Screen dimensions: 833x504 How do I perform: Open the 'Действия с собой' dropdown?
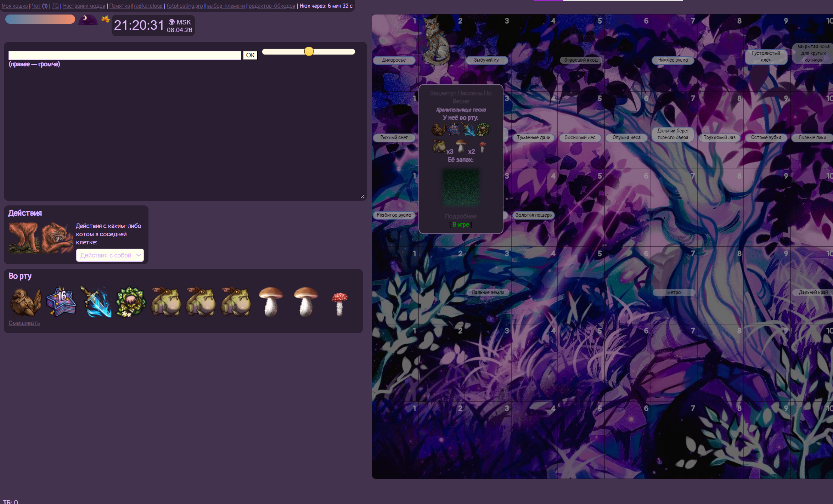tap(110, 255)
